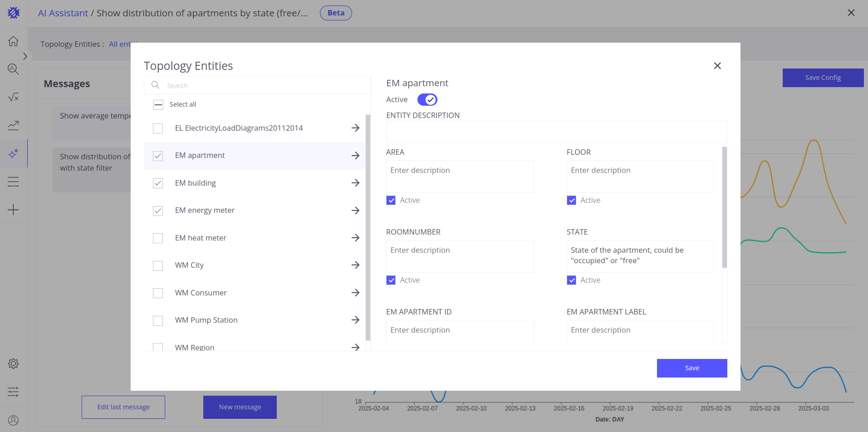Image resolution: width=868 pixels, height=432 pixels.
Task: Click the Save button in dialog
Action: coord(691,368)
